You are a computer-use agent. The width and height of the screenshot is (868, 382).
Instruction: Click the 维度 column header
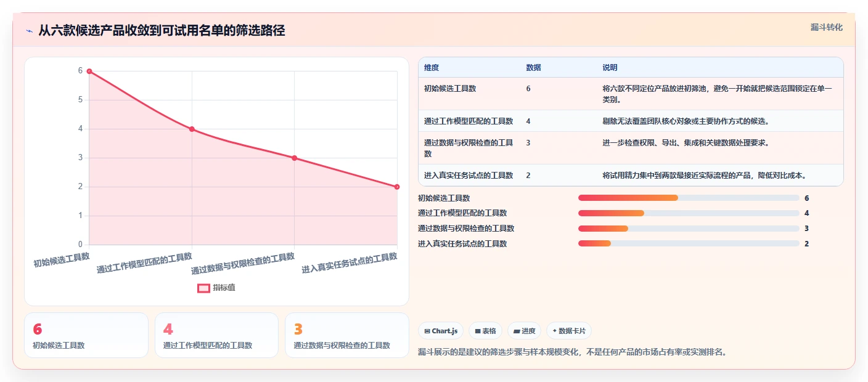pyautogui.click(x=432, y=68)
